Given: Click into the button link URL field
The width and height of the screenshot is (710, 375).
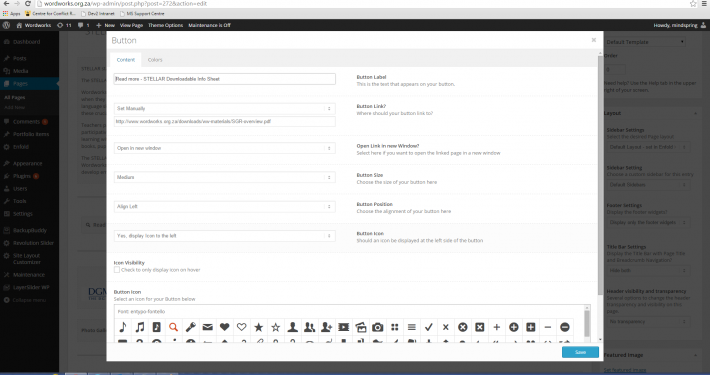Looking at the screenshot, I should 225,121.
